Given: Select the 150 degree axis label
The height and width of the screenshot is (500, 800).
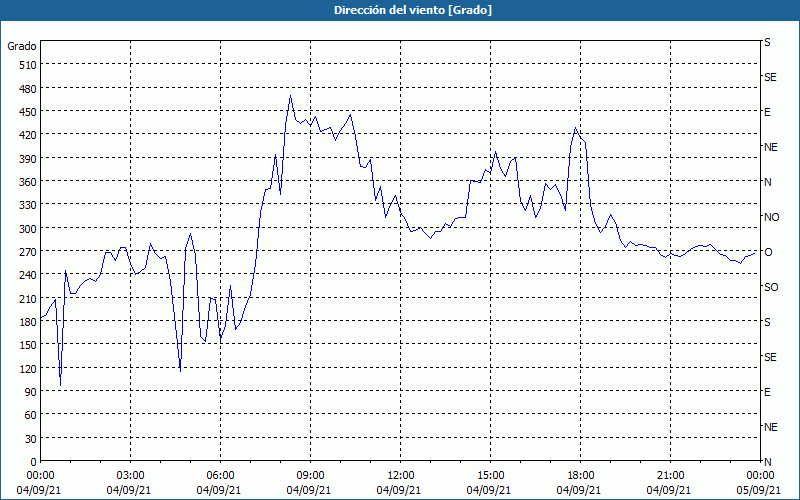Looking at the screenshot, I should point(28,345).
